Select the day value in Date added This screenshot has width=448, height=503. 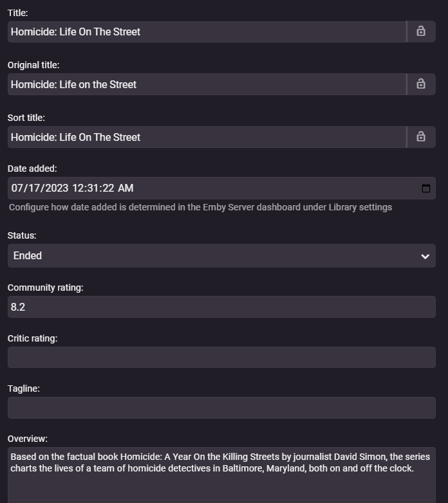(32, 188)
